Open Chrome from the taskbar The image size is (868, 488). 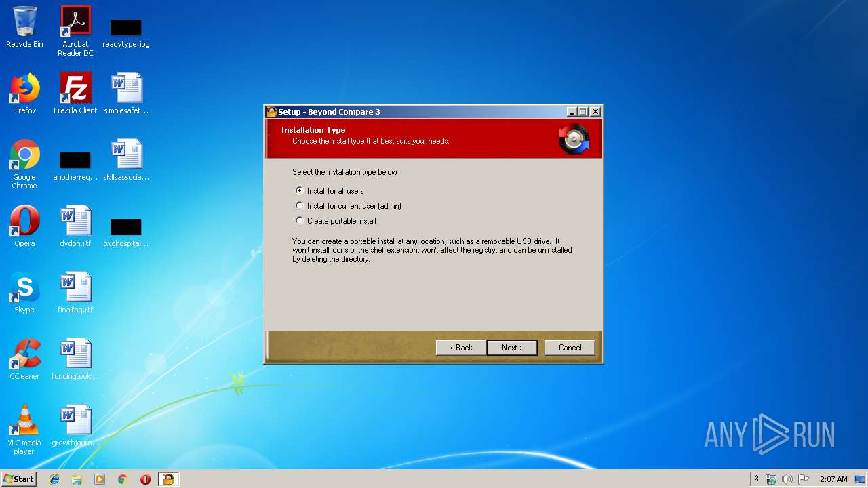click(123, 479)
